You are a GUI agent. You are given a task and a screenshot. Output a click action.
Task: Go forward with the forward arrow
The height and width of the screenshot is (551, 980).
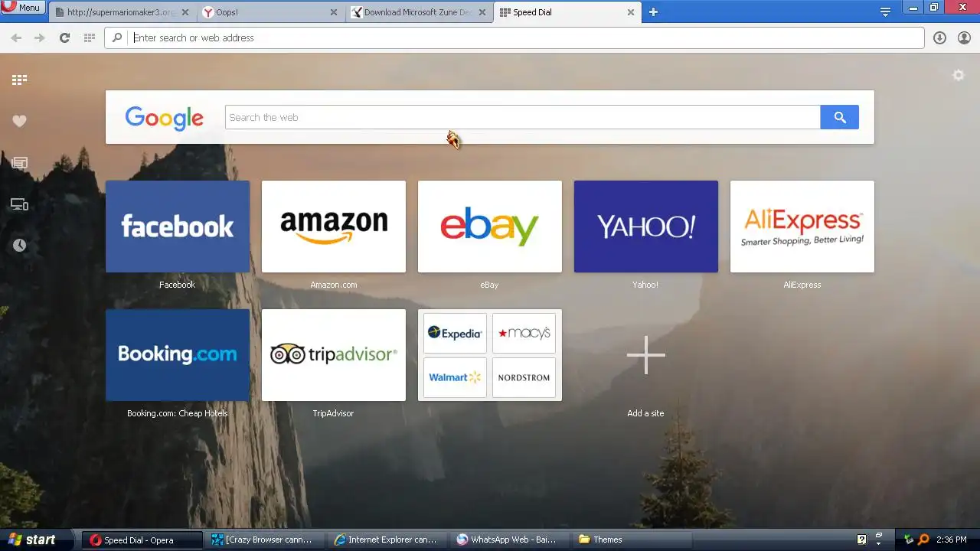point(40,37)
